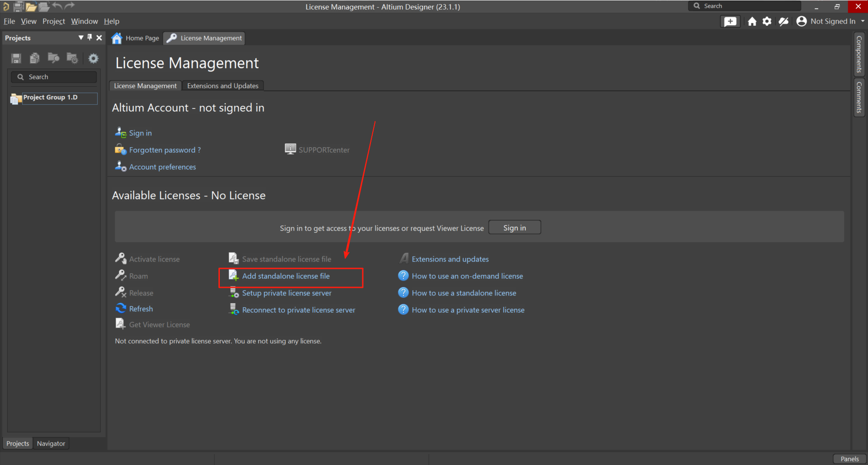Click the Panels button at bottom right
The image size is (868, 465).
[x=849, y=459]
